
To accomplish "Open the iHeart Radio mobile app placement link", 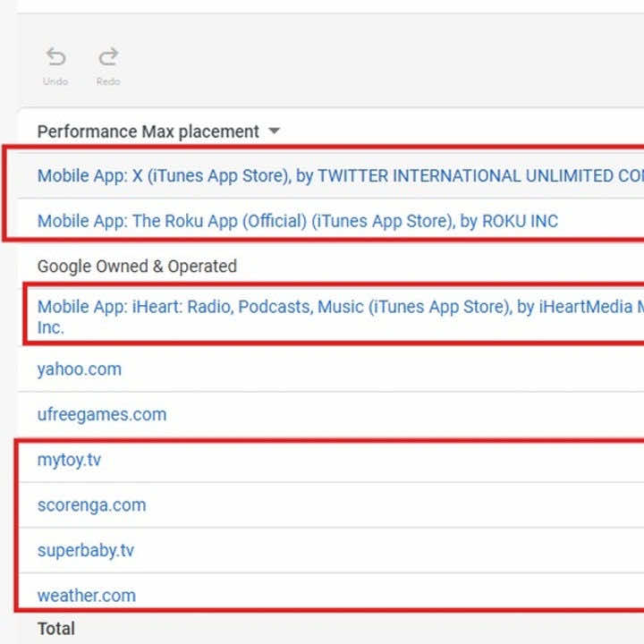I will pos(341,317).
